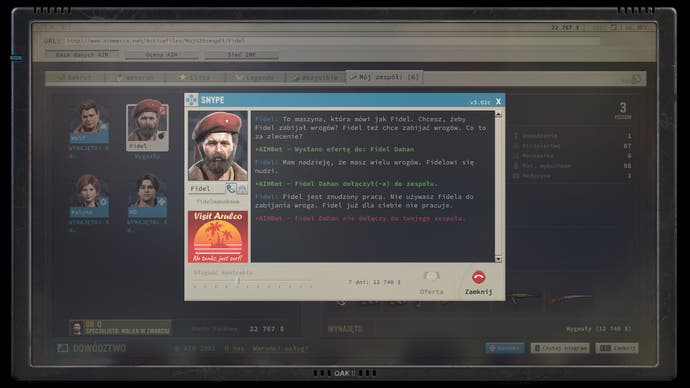690x388 pixels.
Task: Open the Mój zespół tab
Action: pyautogui.click(x=385, y=77)
